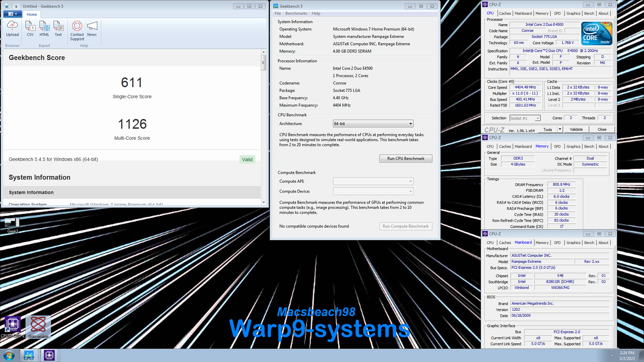Click the Tools button in CPU-Z
This screenshot has height=362, width=644.
point(547,129)
